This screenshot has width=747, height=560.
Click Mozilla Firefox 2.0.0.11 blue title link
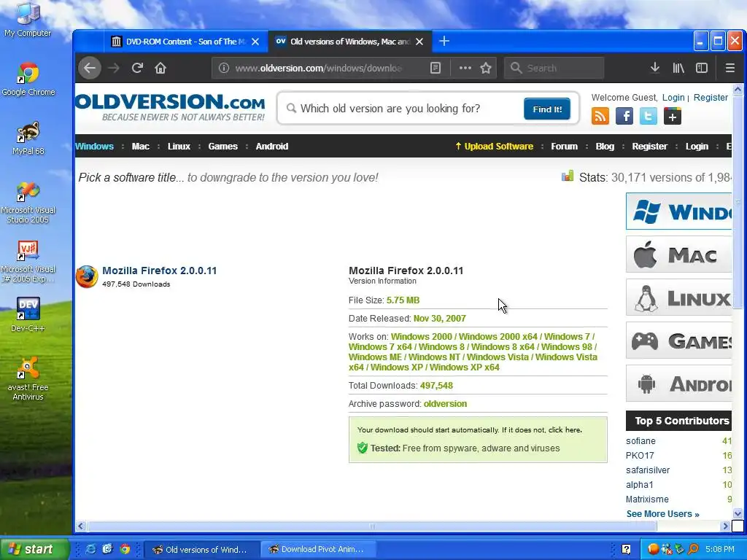(160, 271)
